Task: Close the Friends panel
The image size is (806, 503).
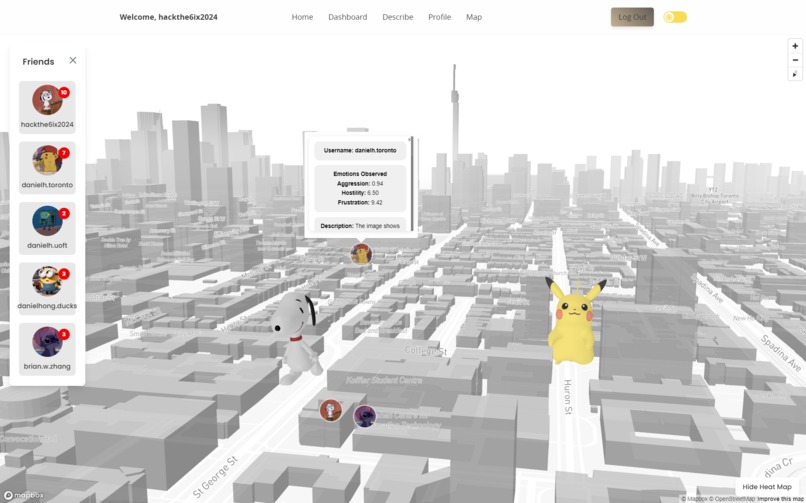Action: [73, 60]
